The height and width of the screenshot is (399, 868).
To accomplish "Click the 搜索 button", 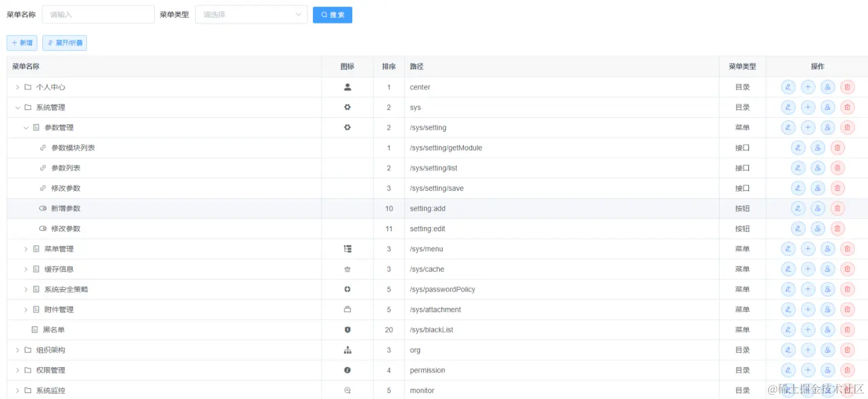I will tap(332, 14).
